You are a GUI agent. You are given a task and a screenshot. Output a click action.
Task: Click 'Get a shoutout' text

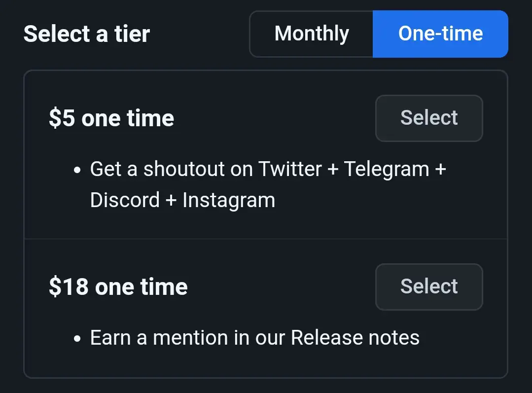click(x=157, y=169)
